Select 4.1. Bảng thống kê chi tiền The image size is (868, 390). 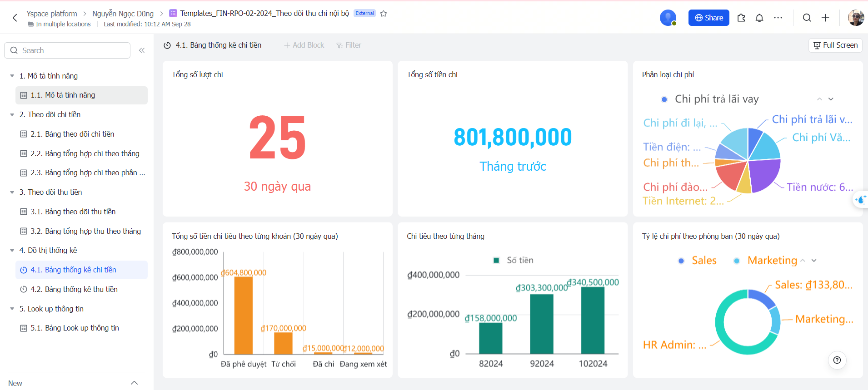click(81, 270)
